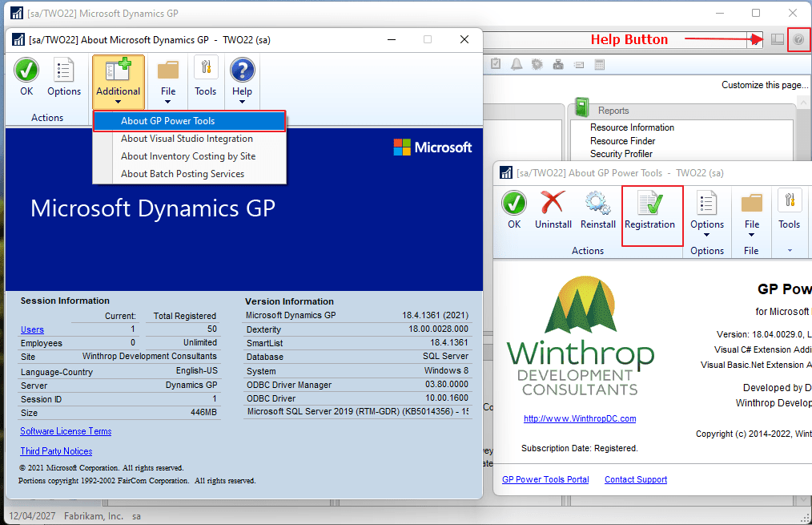This screenshot has height=525, width=812.
Task: Open the Reminders bell icon on the toolbar
Action: point(517,63)
